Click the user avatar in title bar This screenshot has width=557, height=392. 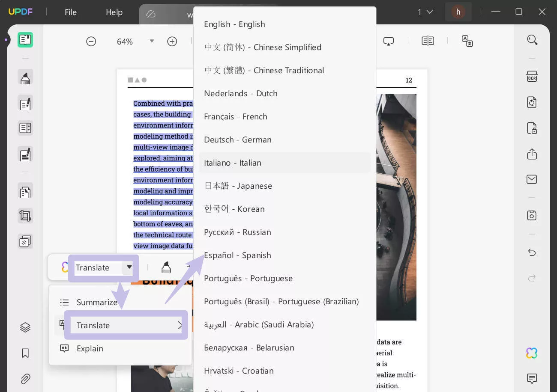pyautogui.click(x=458, y=12)
